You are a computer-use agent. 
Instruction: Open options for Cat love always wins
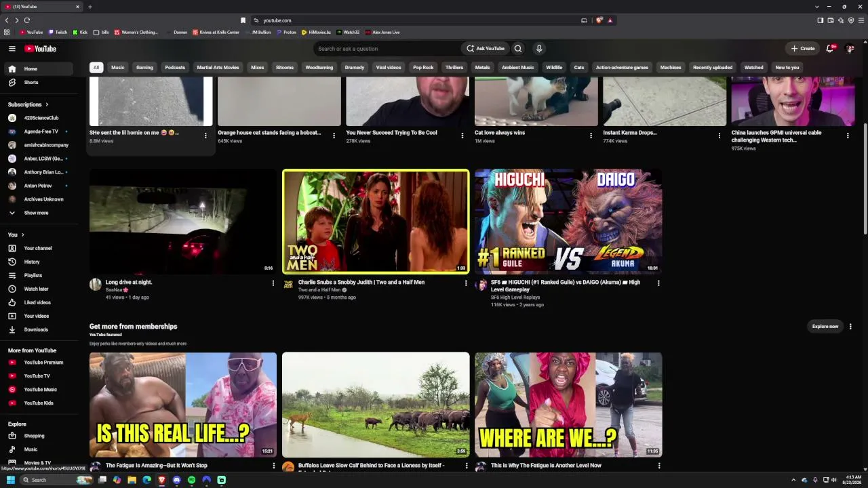click(x=591, y=136)
